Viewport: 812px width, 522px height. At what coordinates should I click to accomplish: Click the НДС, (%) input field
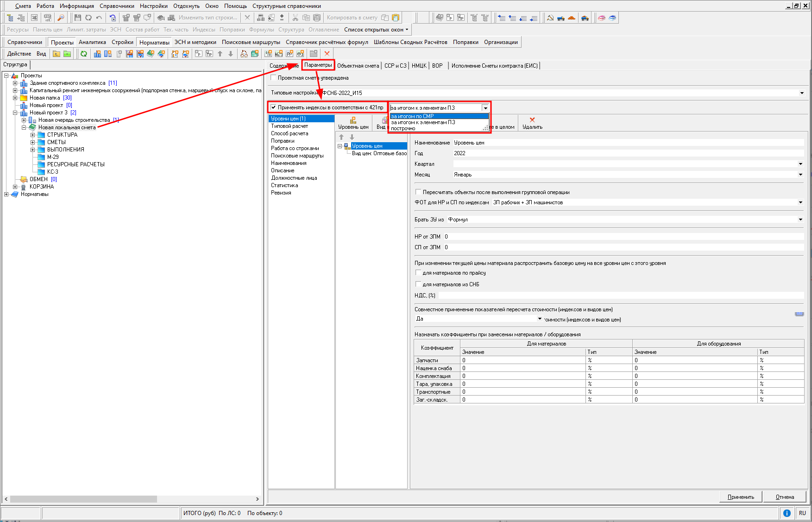pyautogui.click(x=621, y=296)
